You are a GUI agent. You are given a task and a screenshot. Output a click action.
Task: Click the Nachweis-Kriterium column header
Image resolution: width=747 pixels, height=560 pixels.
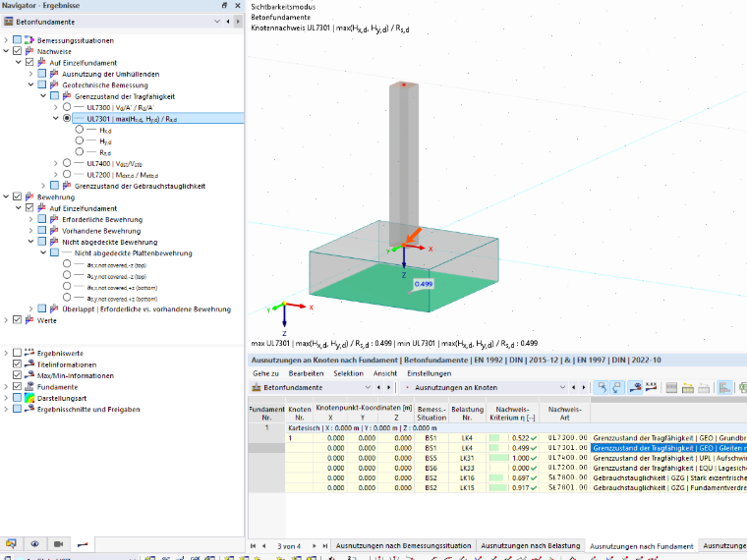tap(513, 414)
